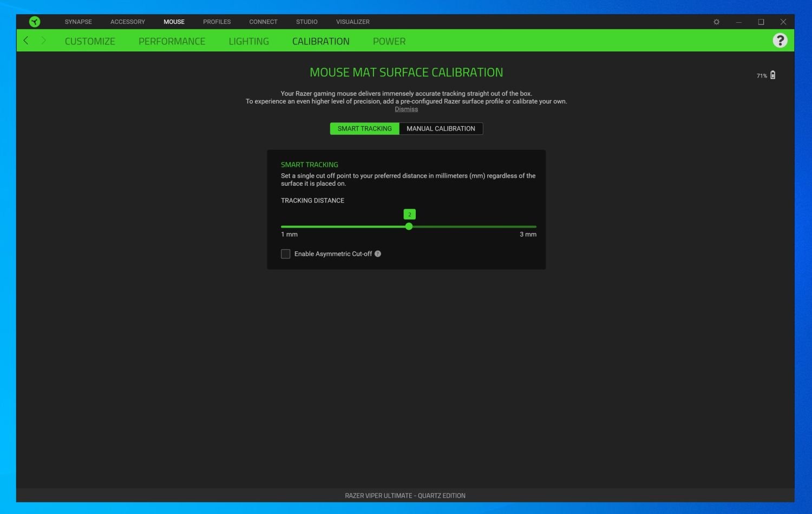Viewport: 812px width, 514px height.
Task: Select the Mouse top tab
Action: tap(174, 22)
